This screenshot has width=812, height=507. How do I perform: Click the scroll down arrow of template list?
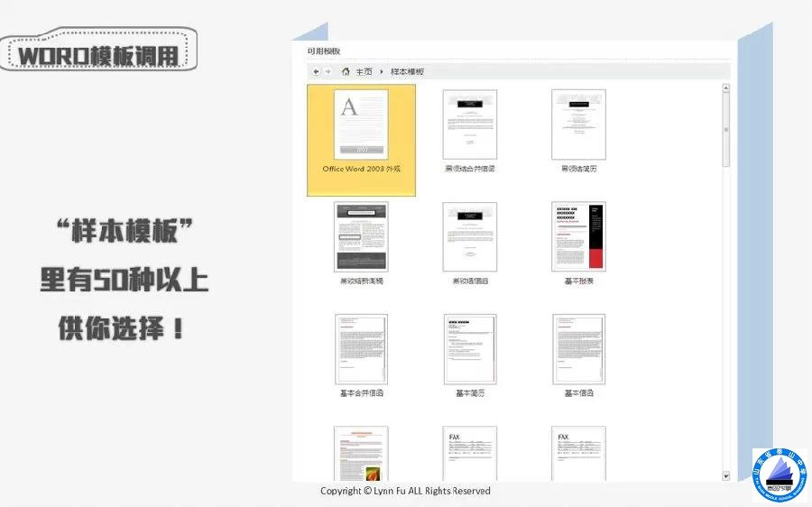[x=726, y=475]
